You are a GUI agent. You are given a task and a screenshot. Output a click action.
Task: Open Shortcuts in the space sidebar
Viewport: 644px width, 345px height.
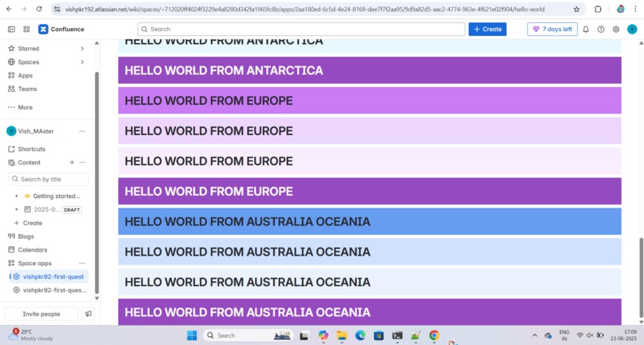click(32, 149)
